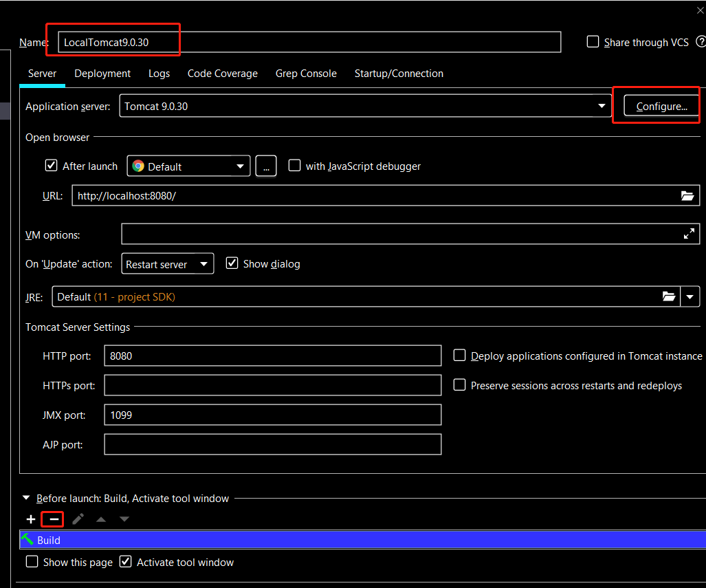Remove selected before-launch task with minus icon
The height and width of the screenshot is (588, 706).
(x=54, y=519)
